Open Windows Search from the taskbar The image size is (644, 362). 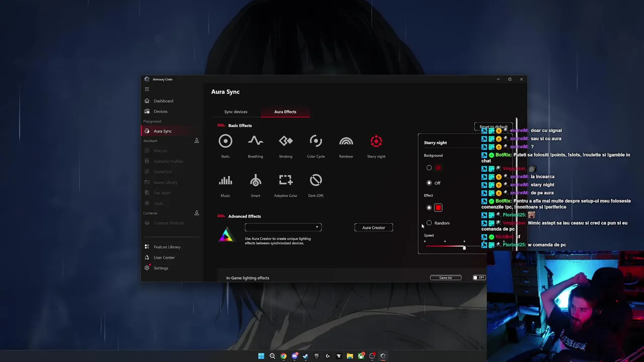pos(272,356)
